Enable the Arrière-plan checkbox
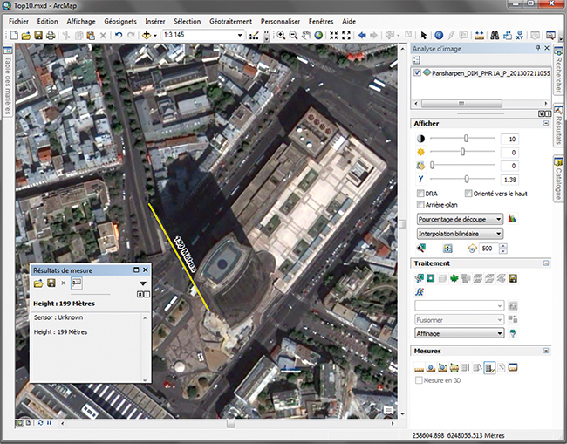The width and height of the screenshot is (567, 444). tap(420, 205)
